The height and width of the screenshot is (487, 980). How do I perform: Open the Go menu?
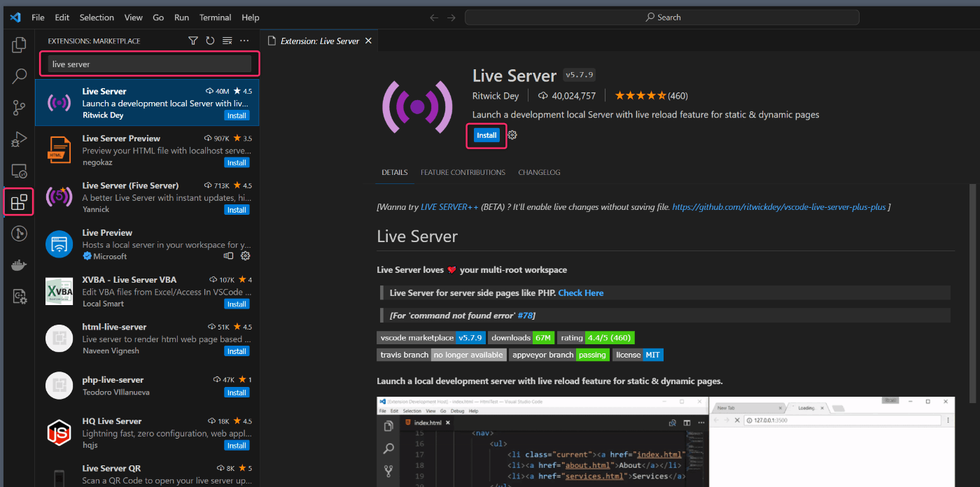pyautogui.click(x=158, y=17)
